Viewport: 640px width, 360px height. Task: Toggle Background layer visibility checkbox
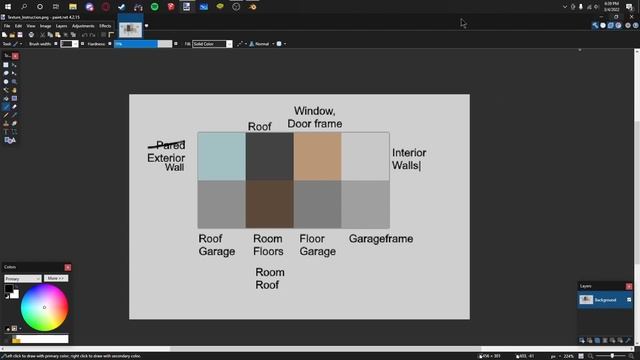629,300
